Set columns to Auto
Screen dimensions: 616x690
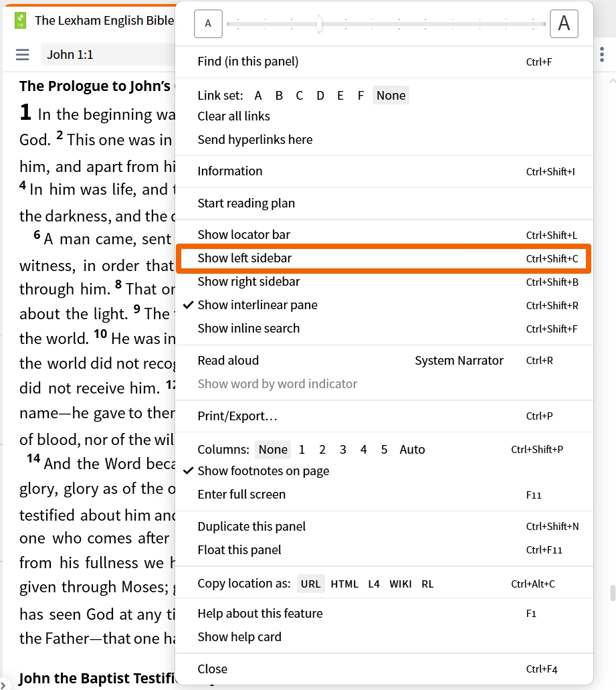(413, 449)
